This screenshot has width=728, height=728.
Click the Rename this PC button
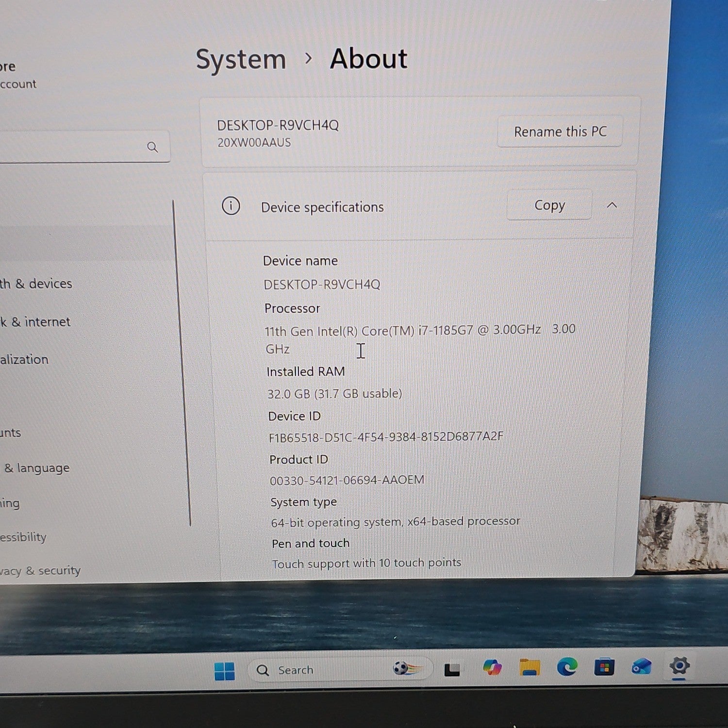(x=560, y=131)
